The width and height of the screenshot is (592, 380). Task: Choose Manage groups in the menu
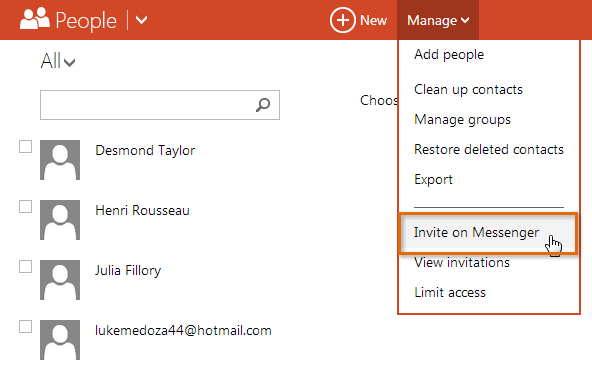pyautogui.click(x=462, y=120)
